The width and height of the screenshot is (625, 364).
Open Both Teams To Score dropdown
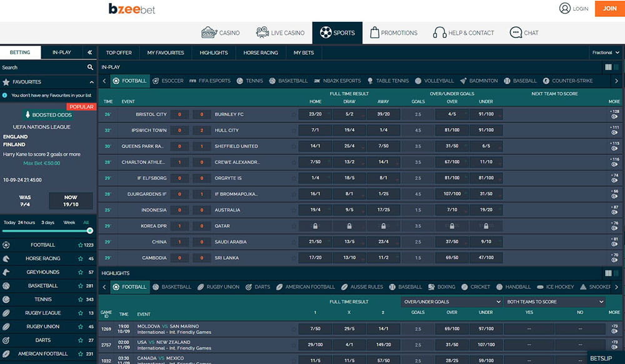(555, 302)
